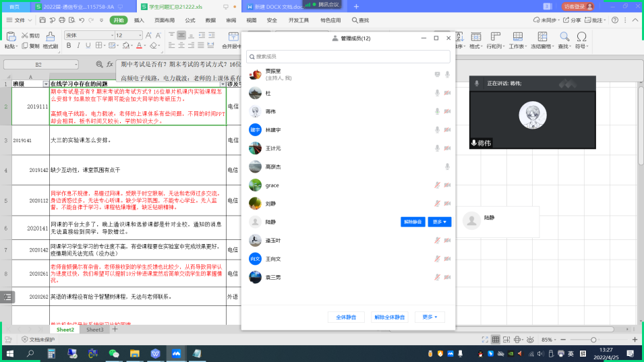Open the 插入 (Insert) ribbon tab

coord(139,20)
